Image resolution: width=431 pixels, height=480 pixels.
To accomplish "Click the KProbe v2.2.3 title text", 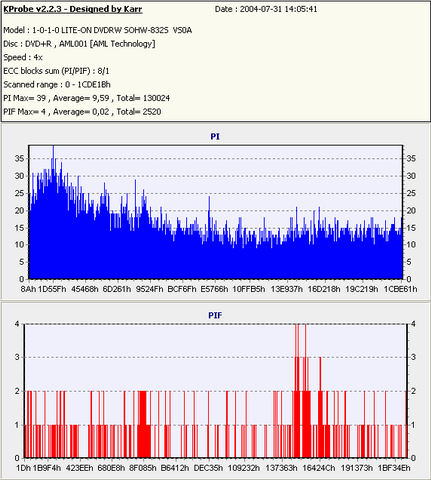I will [73, 9].
